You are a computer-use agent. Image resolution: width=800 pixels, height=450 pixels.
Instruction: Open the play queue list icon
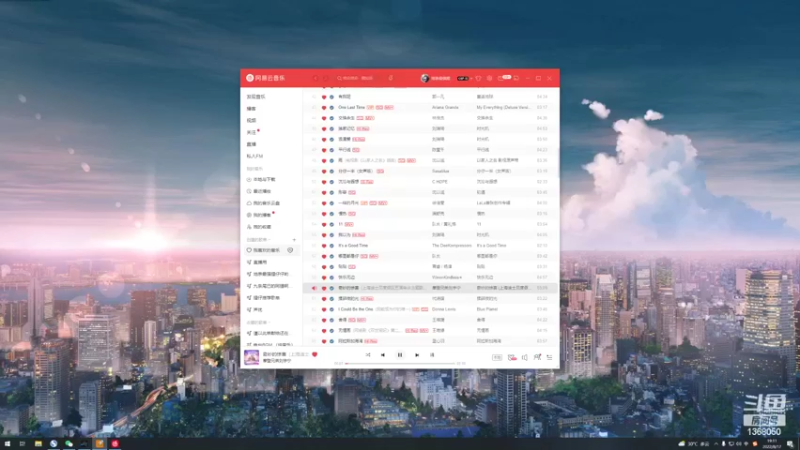point(549,357)
